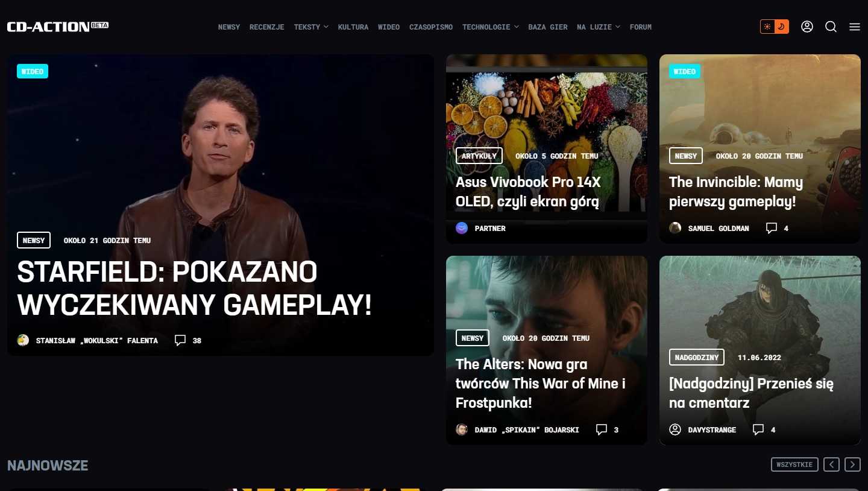Go to next Najnowsze slide arrow
Viewport: 868px width, 491px height.
[x=852, y=464]
